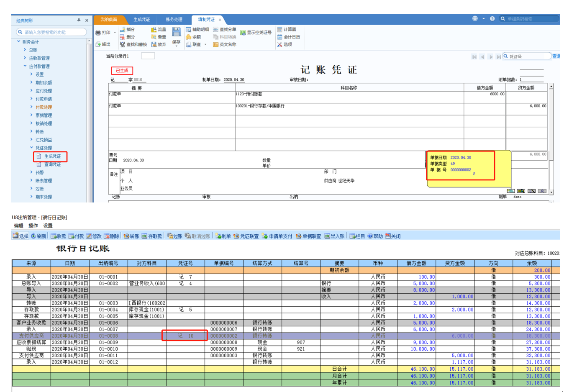This screenshot has width=564, height=392.
Task: Click the 单据条码搜索 search field
Action: 529,19
